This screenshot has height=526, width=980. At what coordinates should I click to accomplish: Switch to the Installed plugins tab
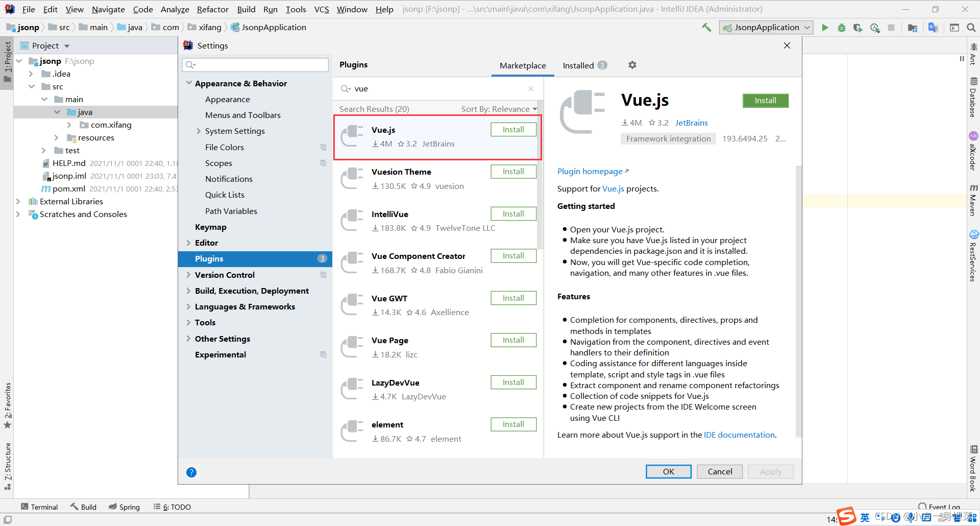(585, 65)
